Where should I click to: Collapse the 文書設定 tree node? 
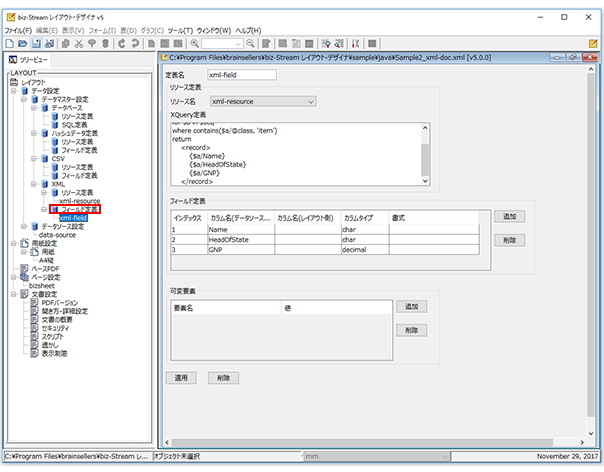[x=14, y=294]
